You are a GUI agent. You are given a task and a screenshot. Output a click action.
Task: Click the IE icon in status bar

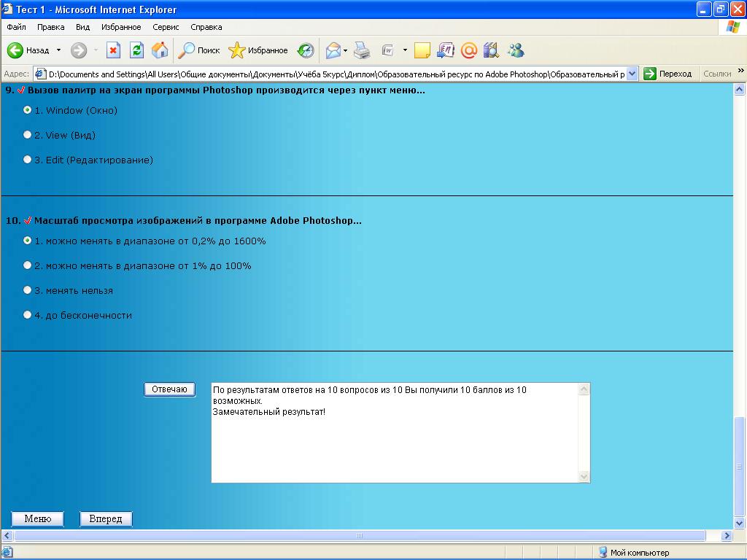(7, 553)
